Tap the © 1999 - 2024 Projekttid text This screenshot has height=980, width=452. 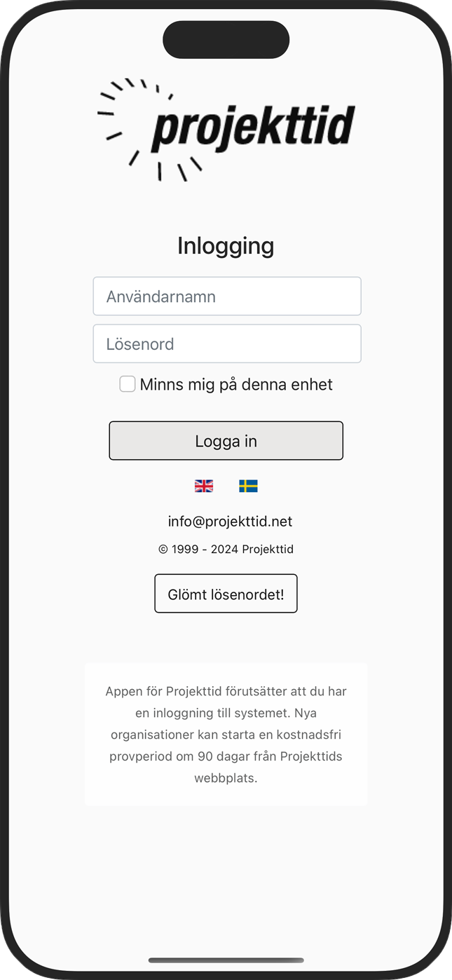click(226, 549)
